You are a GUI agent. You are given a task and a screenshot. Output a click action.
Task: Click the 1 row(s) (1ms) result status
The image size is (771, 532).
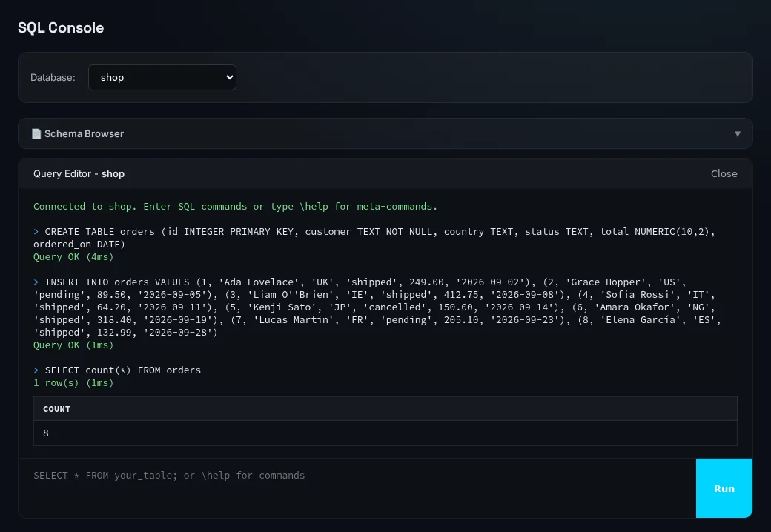coord(73,382)
